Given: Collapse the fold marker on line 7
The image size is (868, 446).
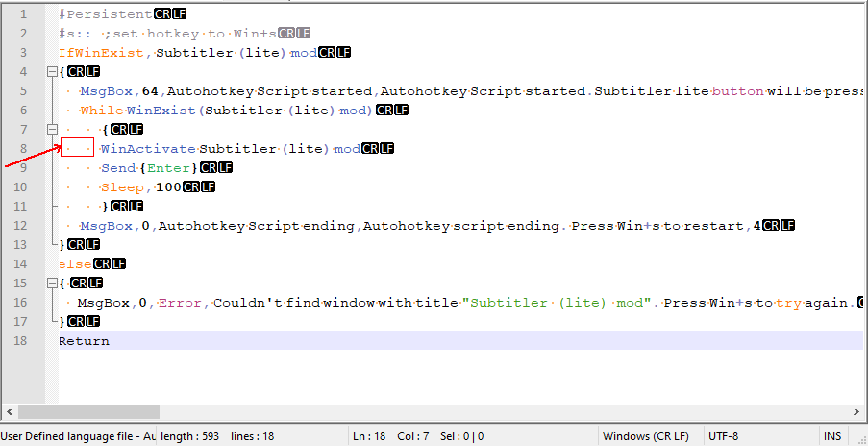Looking at the screenshot, I should tap(52, 129).
